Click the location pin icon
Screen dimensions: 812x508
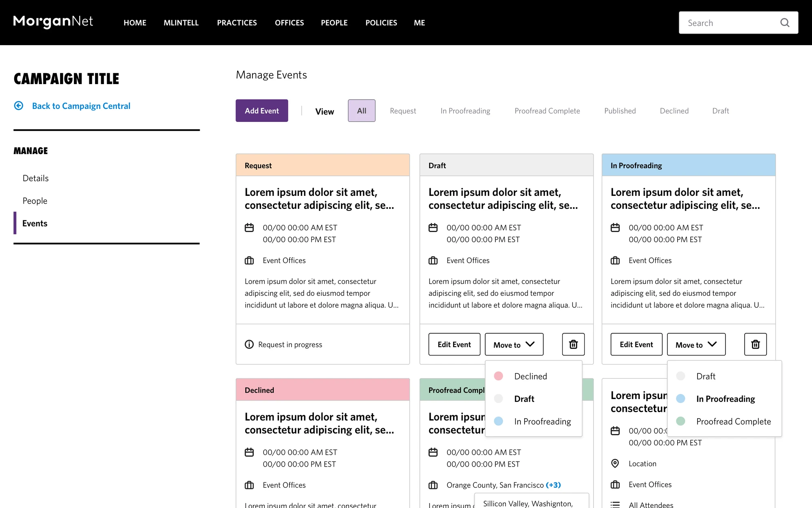(615, 463)
